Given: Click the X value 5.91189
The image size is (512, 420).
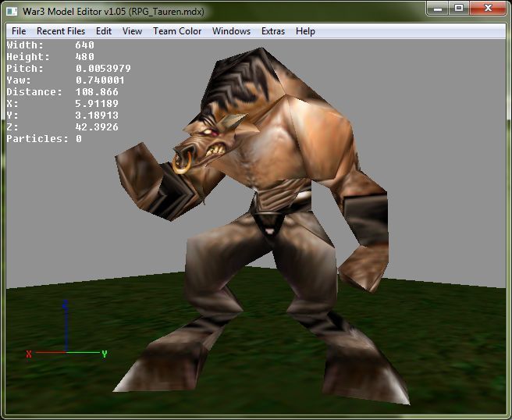Looking at the screenshot, I should pyautogui.click(x=97, y=104).
